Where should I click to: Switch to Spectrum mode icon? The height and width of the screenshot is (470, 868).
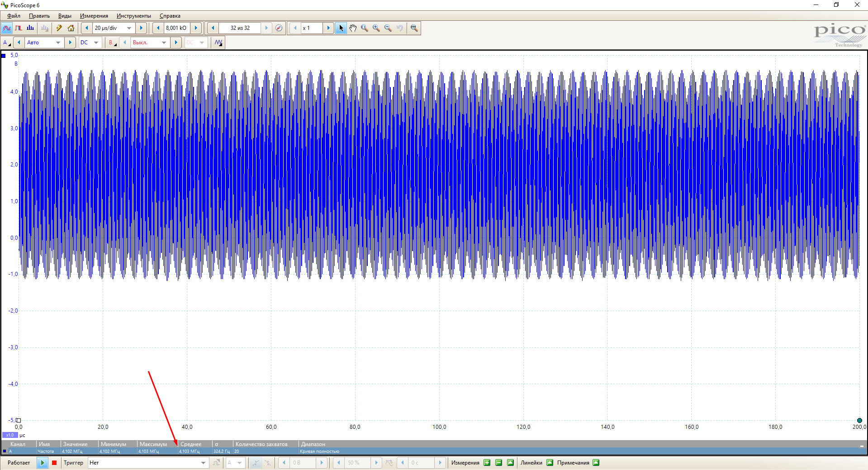click(x=30, y=28)
